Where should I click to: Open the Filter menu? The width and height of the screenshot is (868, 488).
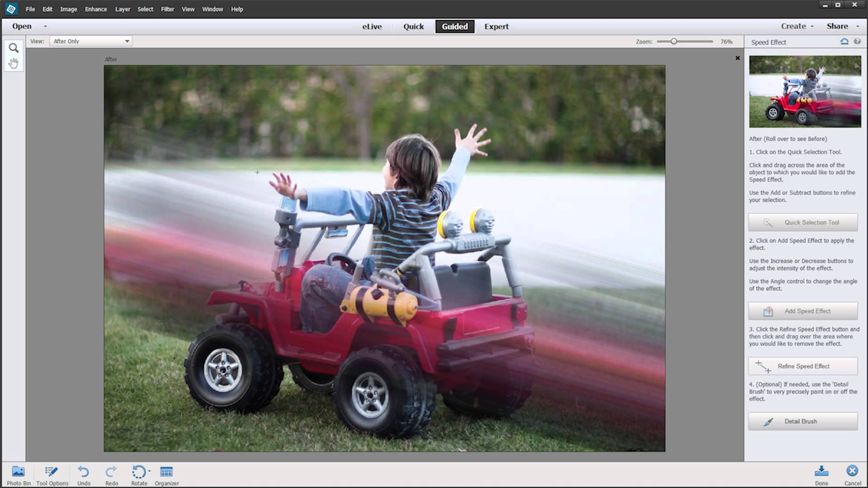[168, 9]
